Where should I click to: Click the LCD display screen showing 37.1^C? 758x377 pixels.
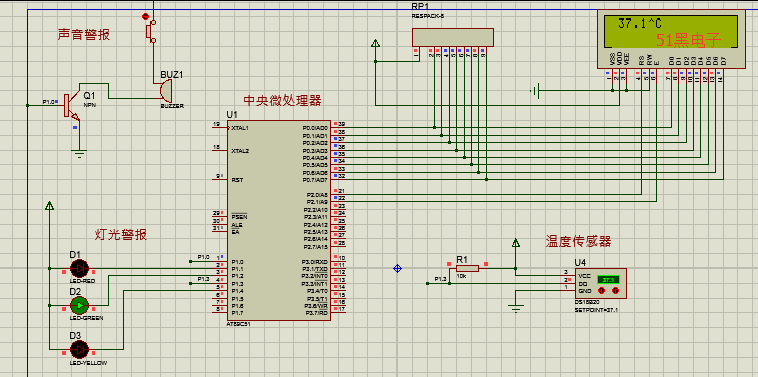(670, 32)
